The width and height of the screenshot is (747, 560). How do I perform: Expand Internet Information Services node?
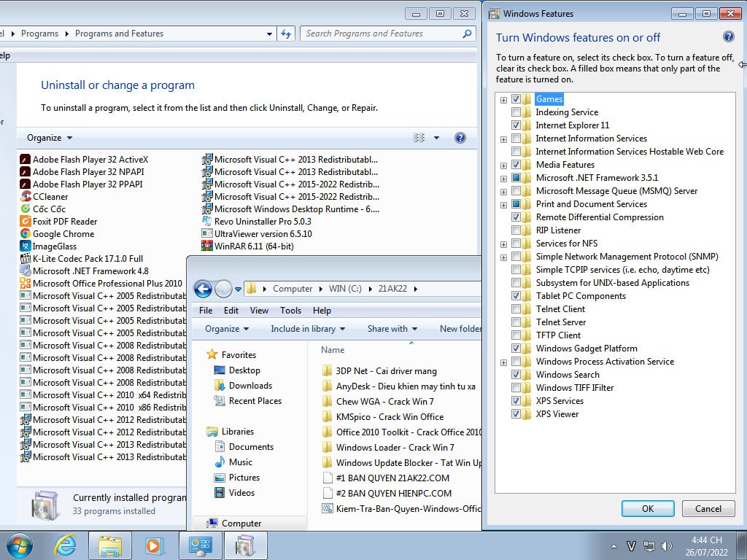pos(503,139)
